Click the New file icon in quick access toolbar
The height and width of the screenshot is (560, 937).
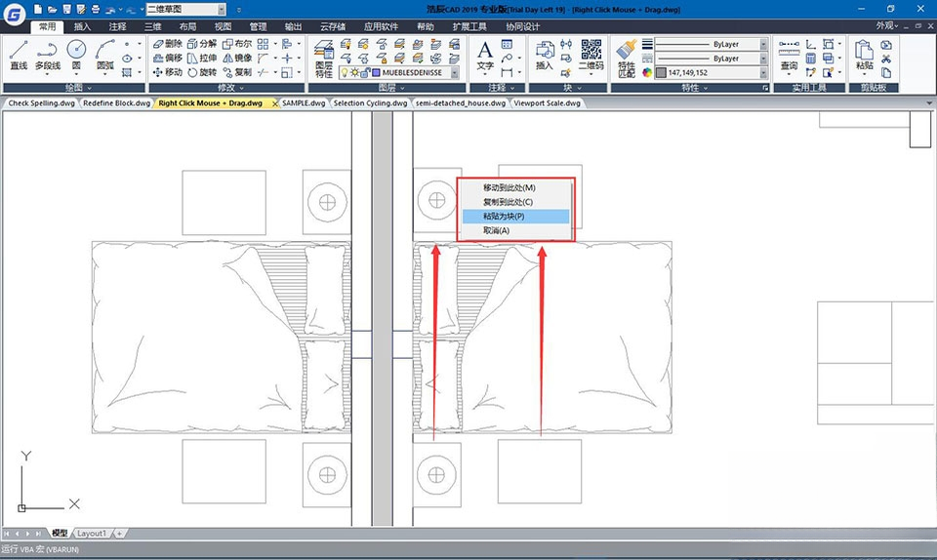[x=38, y=10]
